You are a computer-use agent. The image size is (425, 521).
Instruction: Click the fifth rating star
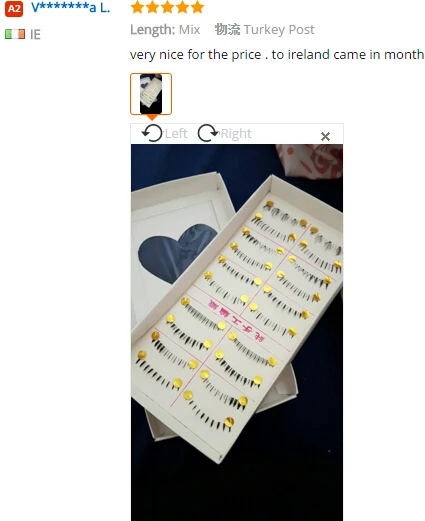pyautogui.click(x=197, y=7)
